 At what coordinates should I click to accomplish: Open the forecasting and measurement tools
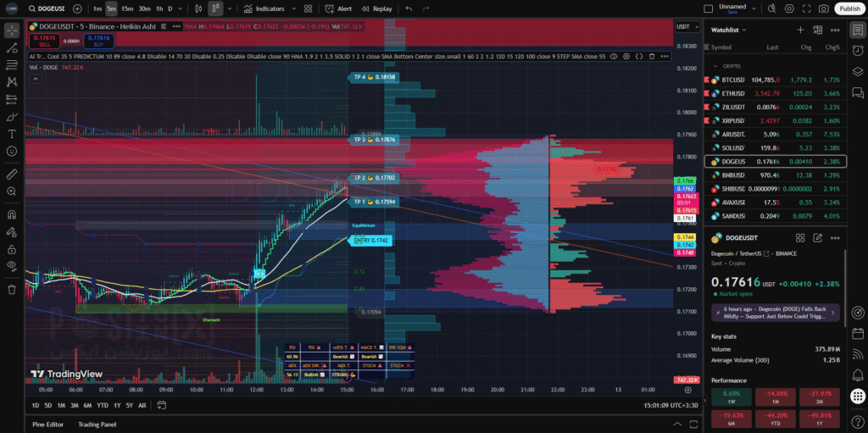point(12,100)
